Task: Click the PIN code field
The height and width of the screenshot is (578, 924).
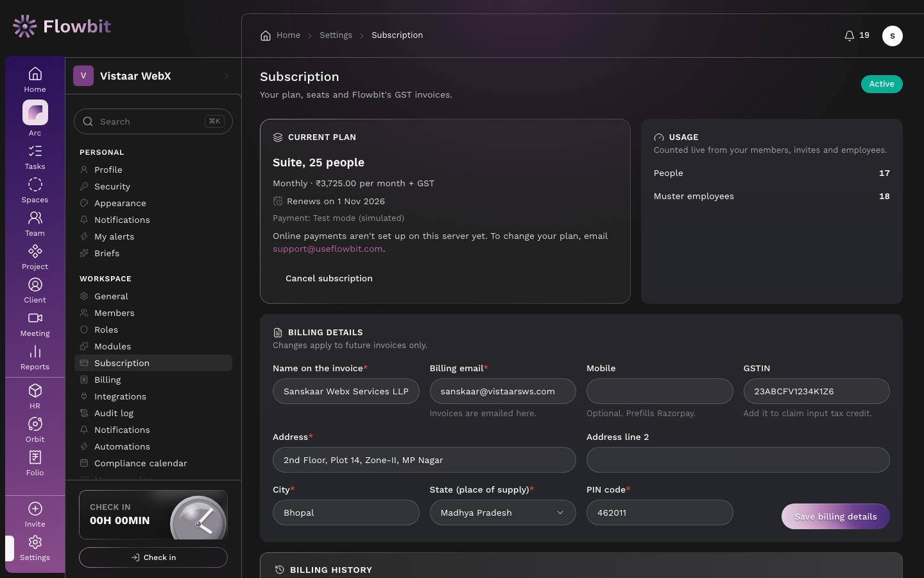Action: coord(660,512)
